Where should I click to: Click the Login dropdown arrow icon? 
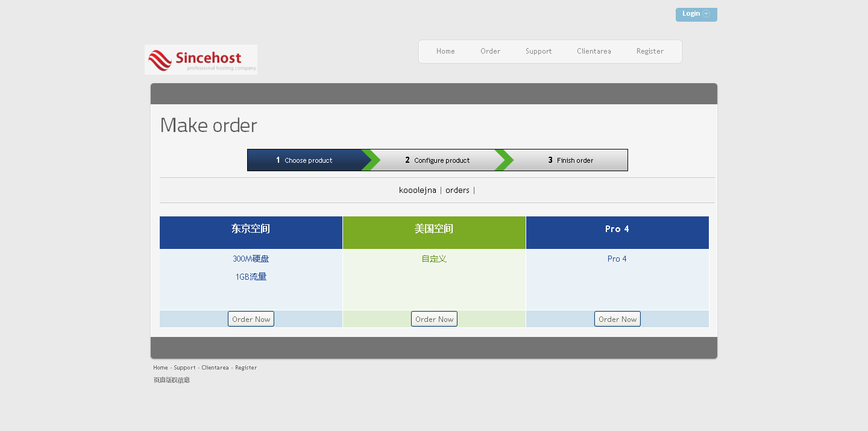(706, 14)
